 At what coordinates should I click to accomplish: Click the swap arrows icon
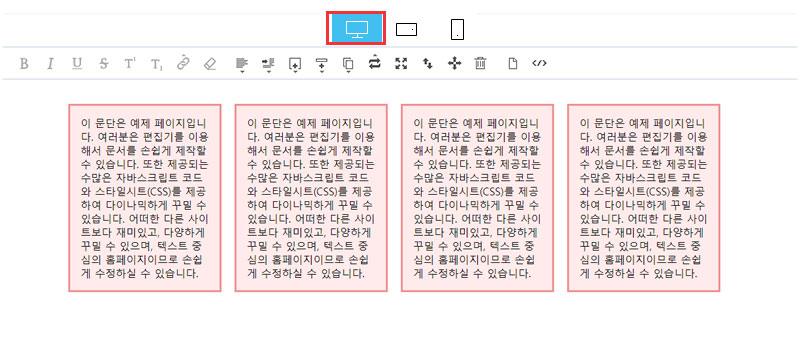375,62
